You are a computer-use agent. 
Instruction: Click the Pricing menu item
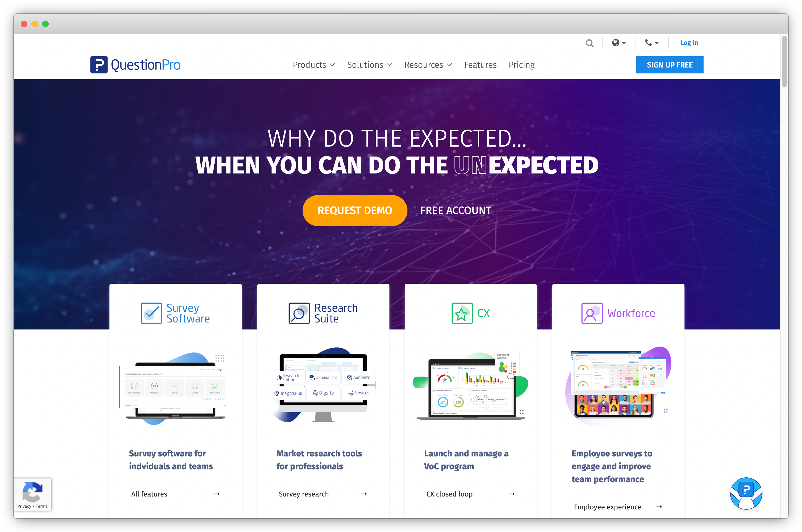[521, 64]
